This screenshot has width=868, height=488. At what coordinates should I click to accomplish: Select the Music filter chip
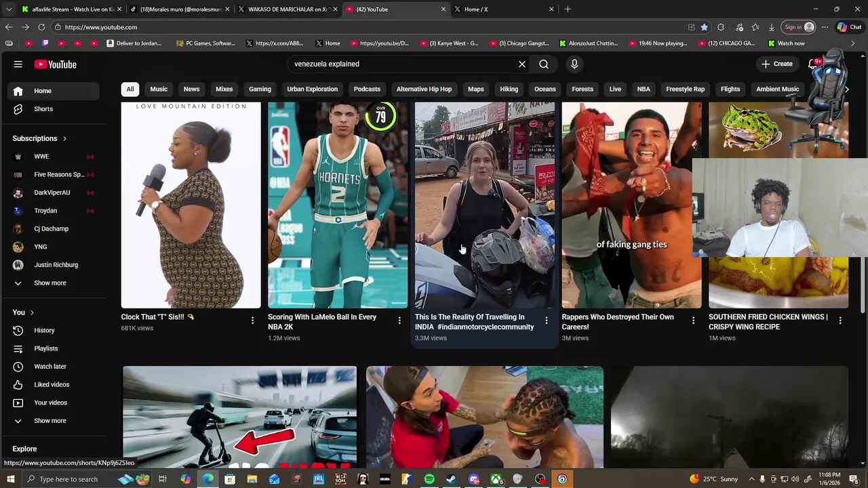(159, 89)
